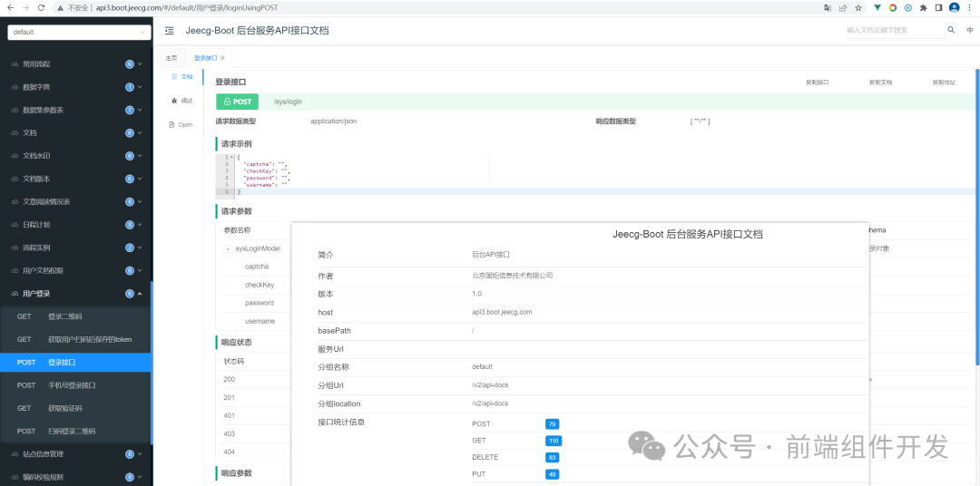Viewport: 980px width, 486px height.
Task: Click host value api3.boot.jeecg.com
Action: pos(502,312)
